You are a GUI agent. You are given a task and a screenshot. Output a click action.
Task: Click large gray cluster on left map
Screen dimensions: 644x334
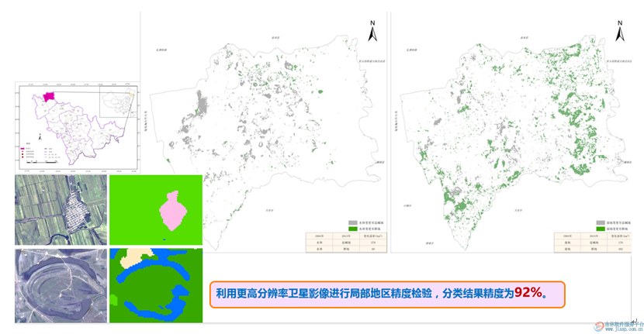(203, 105)
